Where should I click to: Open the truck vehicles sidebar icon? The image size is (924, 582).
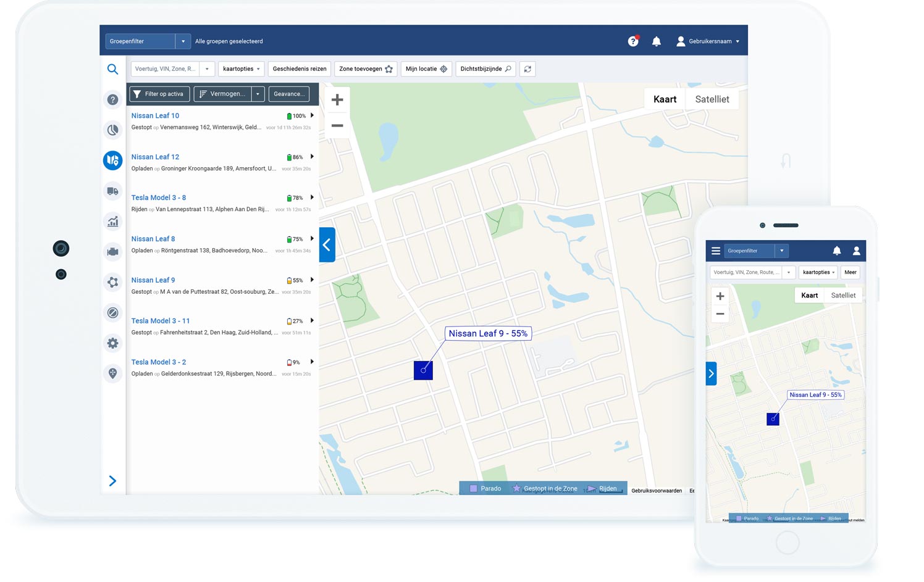112,191
